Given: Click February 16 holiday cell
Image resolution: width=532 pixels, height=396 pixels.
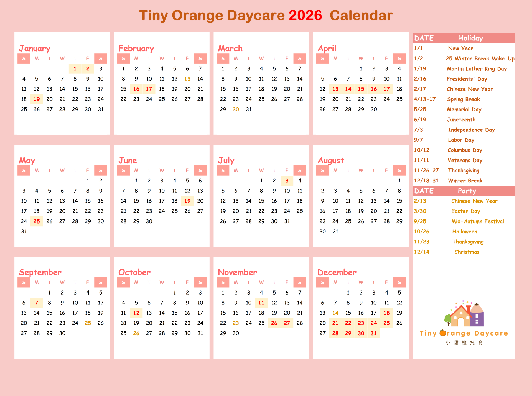Looking at the screenshot, I should click(x=136, y=89).
